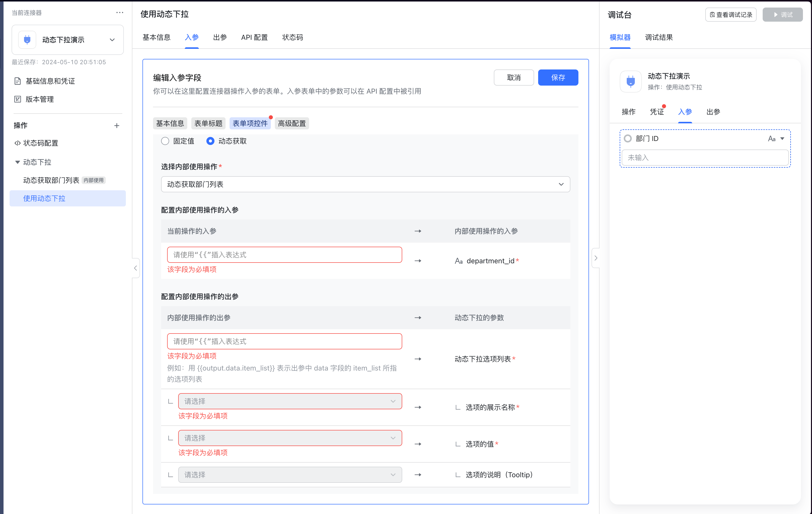Switch to the API 配置 tab
The height and width of the screenshot is (514, 812).
(x=254, y=38)
